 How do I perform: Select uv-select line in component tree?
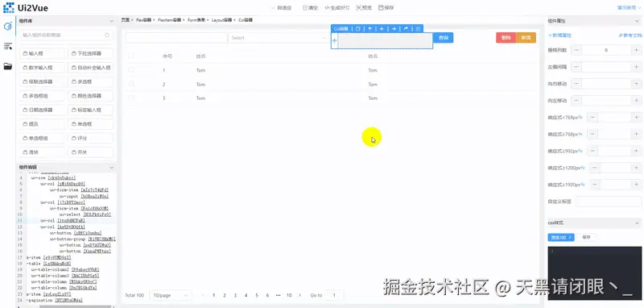click(x=85, y=214)
